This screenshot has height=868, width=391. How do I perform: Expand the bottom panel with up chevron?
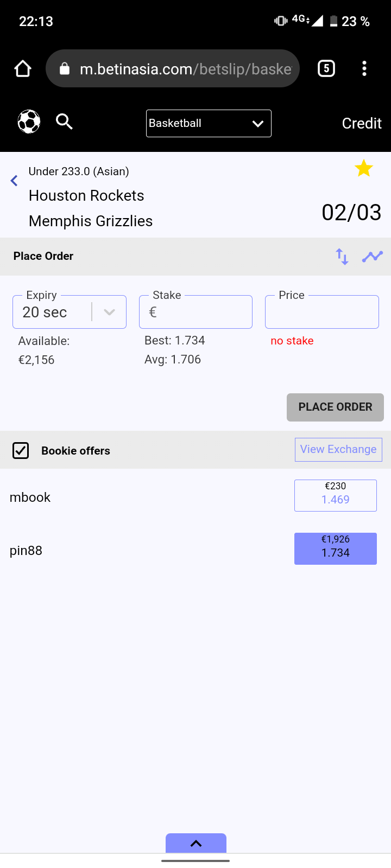click(196, 843)
